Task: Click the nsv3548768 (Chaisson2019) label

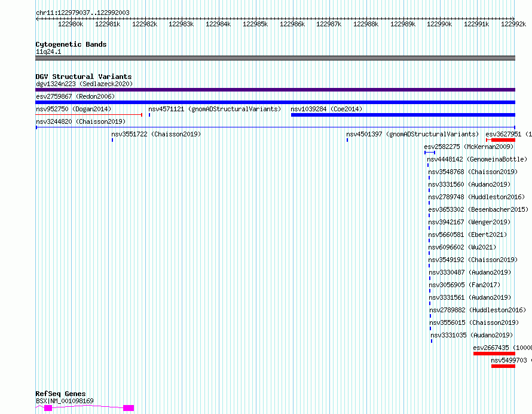Action: [x=473, y=172]
